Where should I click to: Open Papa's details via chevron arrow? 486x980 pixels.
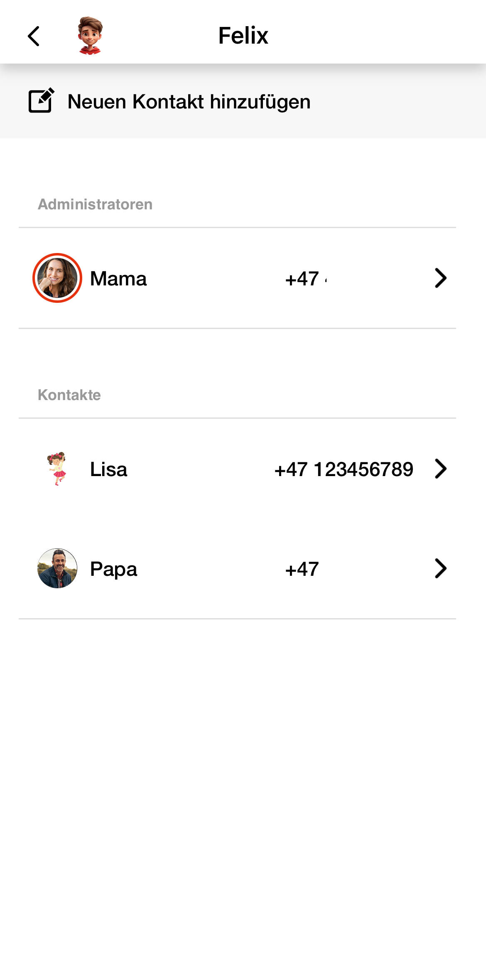pyautogui.click(x=440, y=568)
